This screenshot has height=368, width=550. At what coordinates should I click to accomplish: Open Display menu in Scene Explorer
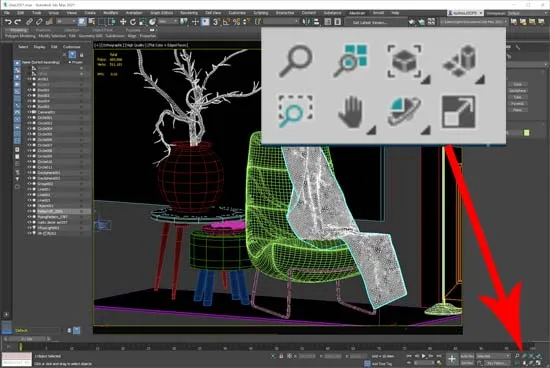(39, 47)
